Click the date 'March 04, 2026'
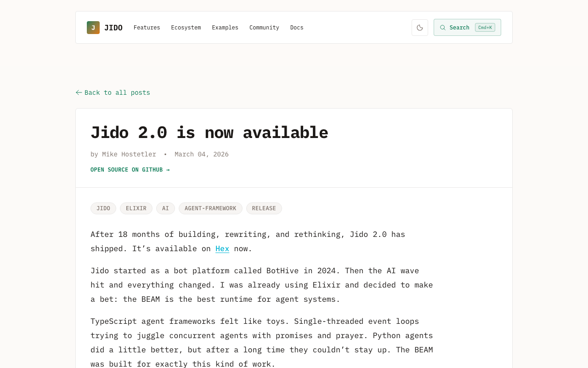This screenshot has width=588, height=368. [x=202, y=154]
